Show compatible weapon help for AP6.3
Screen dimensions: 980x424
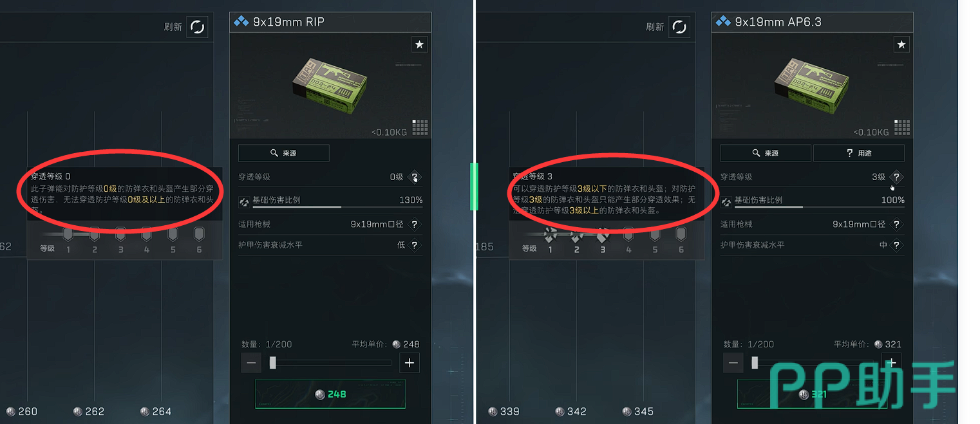tap(896, 225)
